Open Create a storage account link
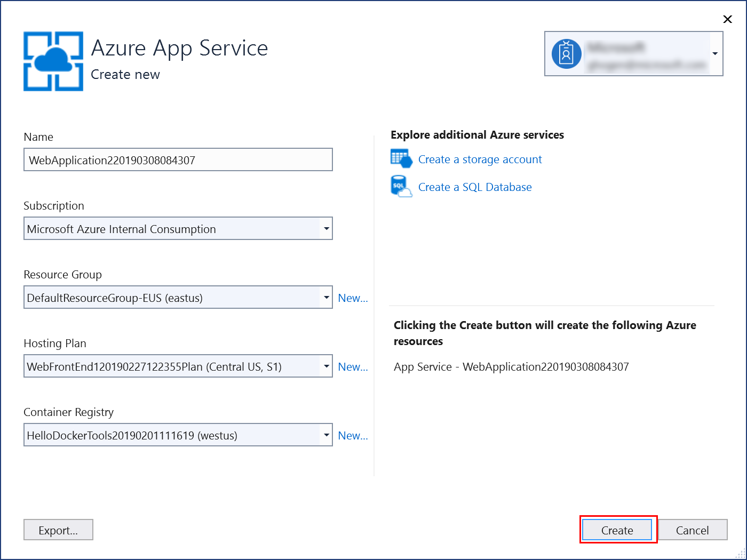Viewport: 747px width, 560px height. click(x=480, y=159)
